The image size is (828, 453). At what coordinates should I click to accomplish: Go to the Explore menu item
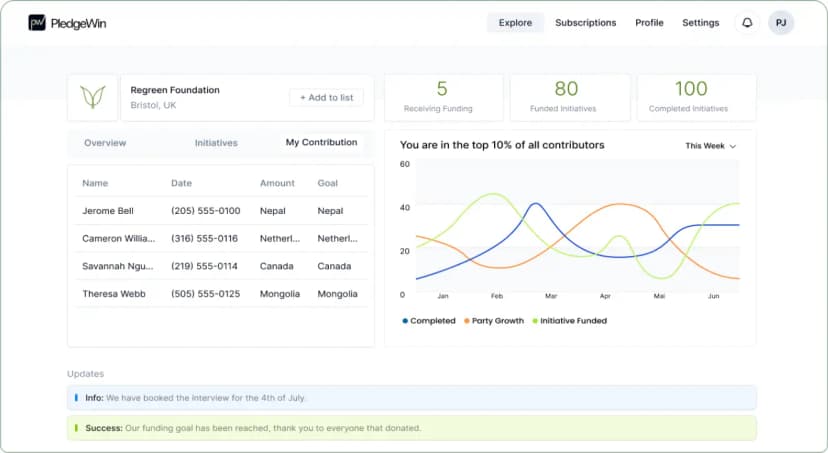click(515, 23)
